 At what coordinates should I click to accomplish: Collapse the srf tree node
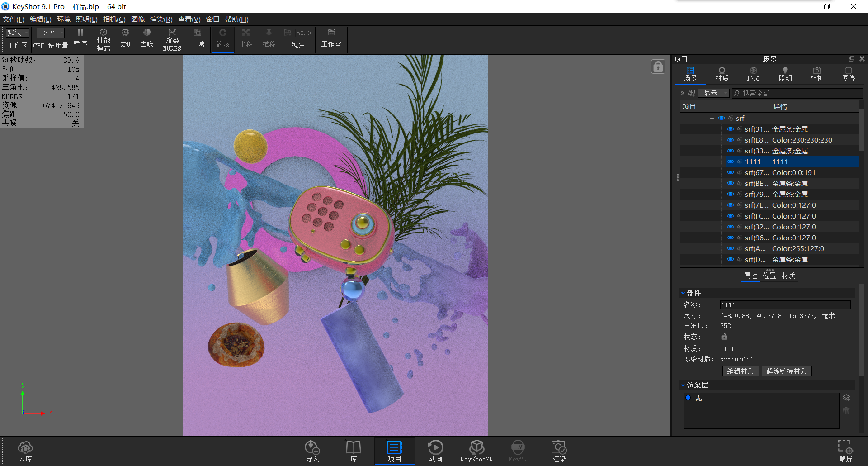(x=712, y=118)
